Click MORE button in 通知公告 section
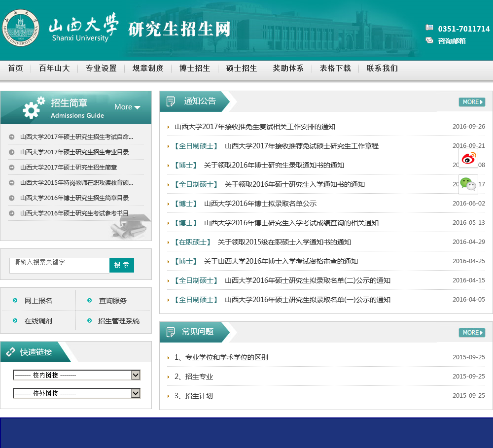The image size is (493, 448). (472, 102)
